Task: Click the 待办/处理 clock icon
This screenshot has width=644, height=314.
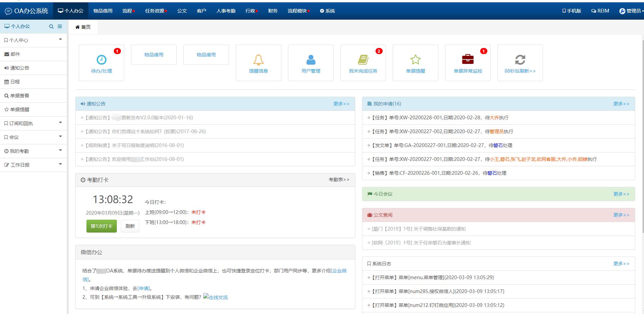Action: [x=101, y=60]
